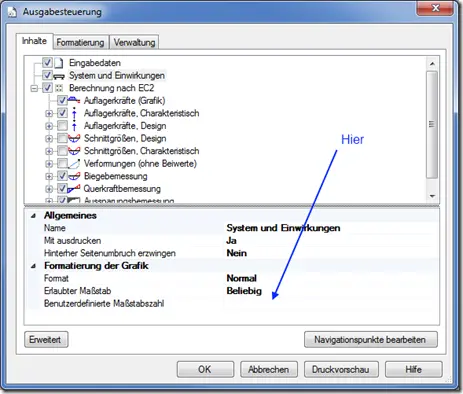This screenshot has height=394, width=463.
Task: Expand the Biegebemessung node
Action: [x=49, y=176]
